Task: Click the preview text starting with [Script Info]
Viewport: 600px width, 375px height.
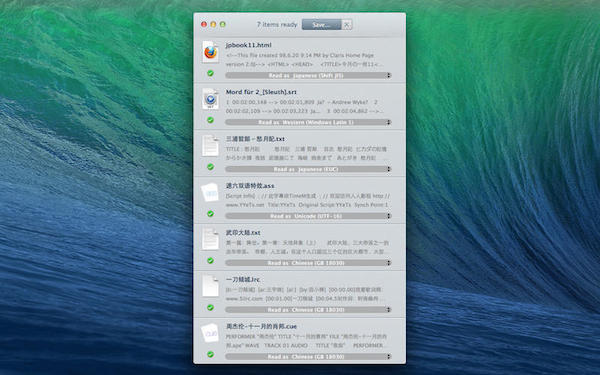Action: click(308, 200)
